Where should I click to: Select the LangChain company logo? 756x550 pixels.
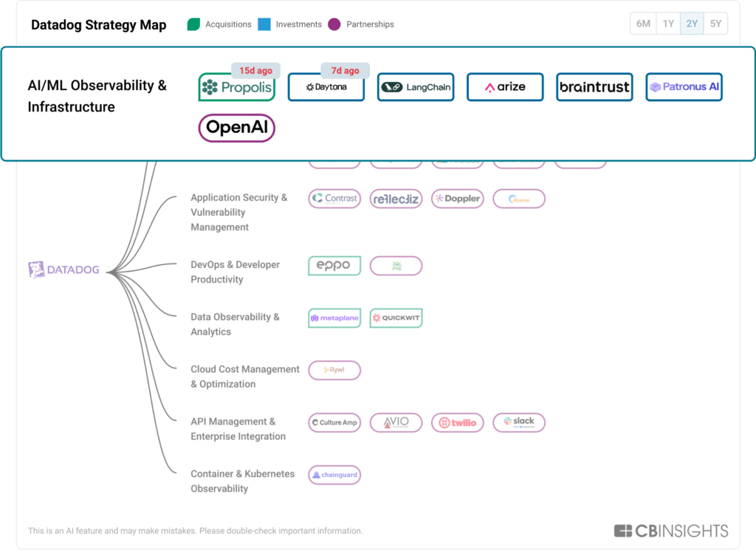416,87
